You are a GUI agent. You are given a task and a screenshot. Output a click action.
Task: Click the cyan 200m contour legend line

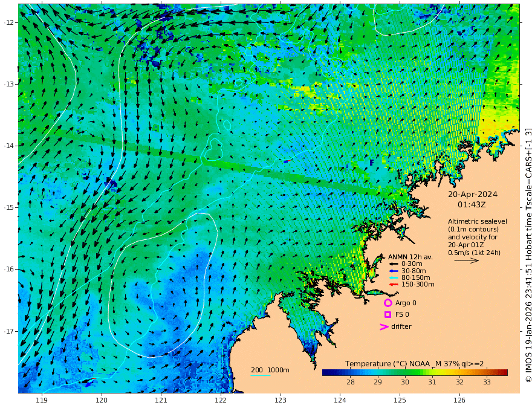(261, 375)
